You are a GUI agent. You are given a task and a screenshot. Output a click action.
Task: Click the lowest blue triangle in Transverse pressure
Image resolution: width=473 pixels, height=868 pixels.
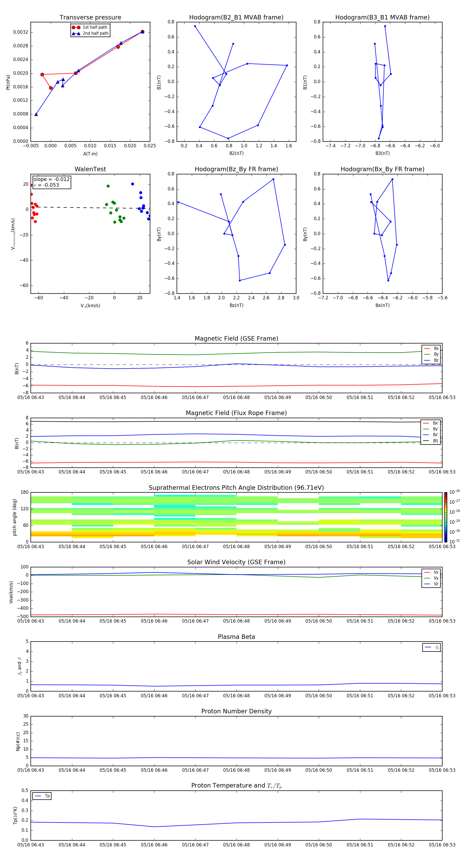[x=36, y=114]
